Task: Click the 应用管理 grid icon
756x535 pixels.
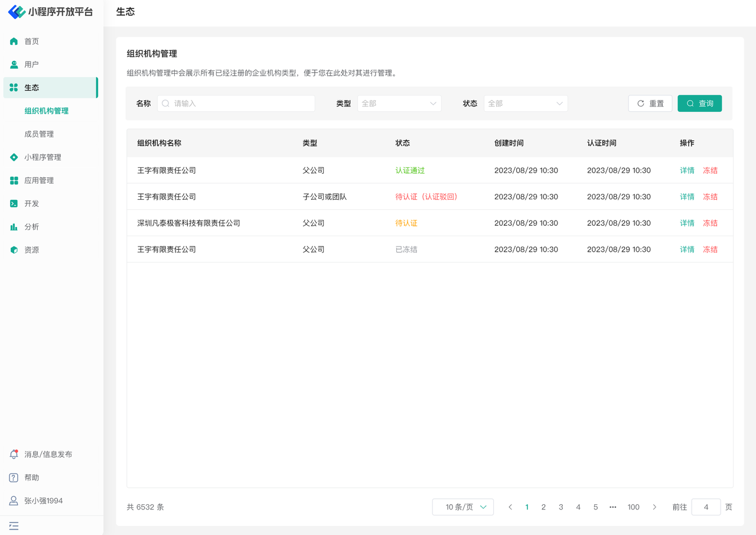Action: [x=14, y=180]
